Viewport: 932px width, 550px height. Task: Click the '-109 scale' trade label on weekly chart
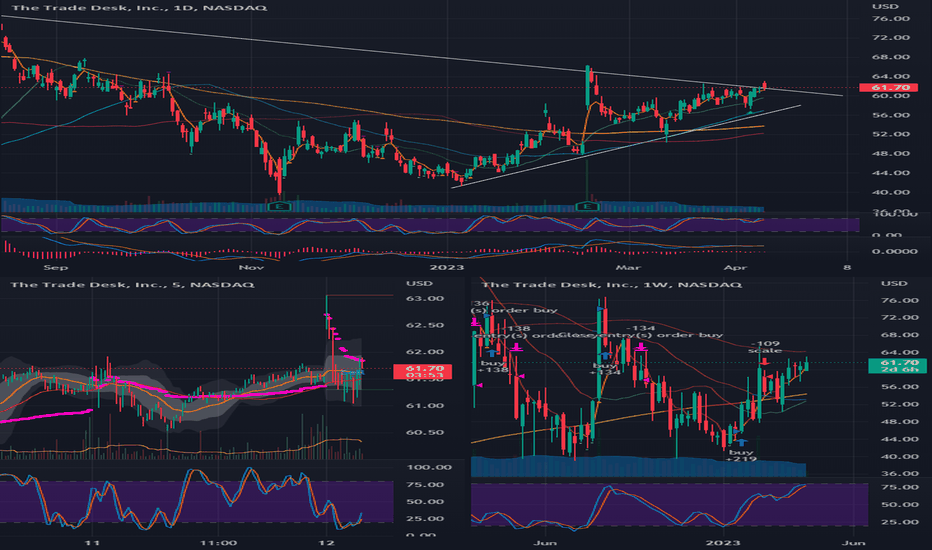tap(765, 347)
